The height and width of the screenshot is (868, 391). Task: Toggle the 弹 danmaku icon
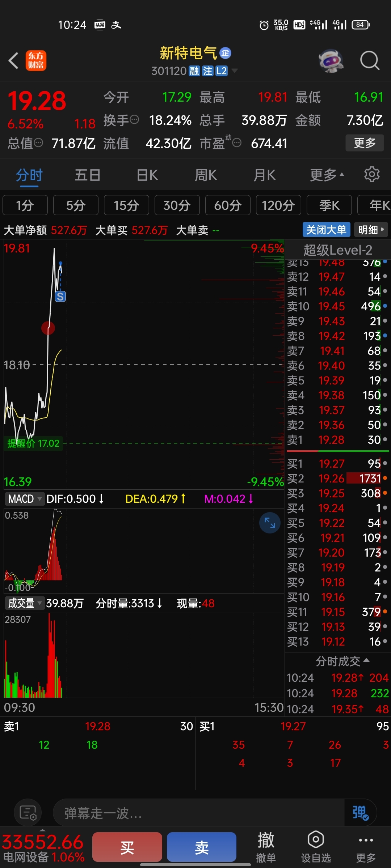(360, 813)
